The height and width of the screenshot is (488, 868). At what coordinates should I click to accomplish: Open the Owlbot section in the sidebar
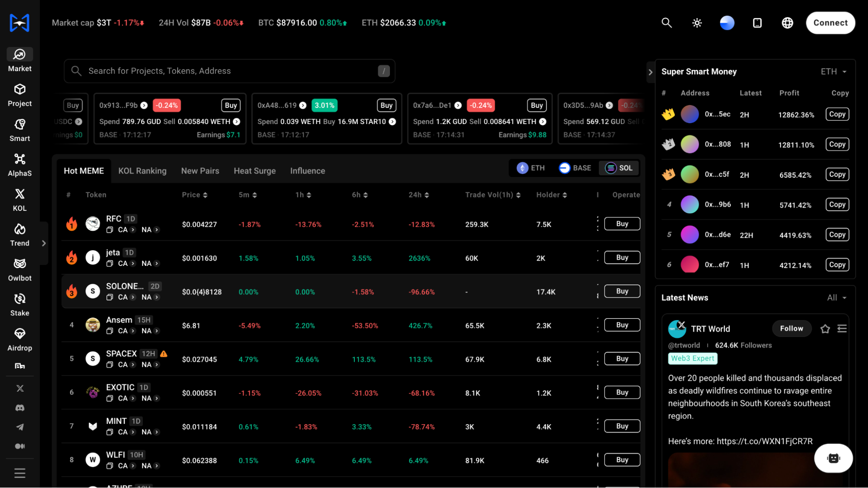click(20, 269)
